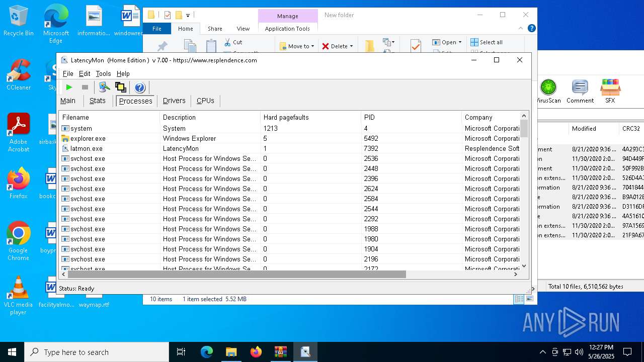This screenshot has width=644, height=362.
Task: Start monitoring with the green play button
Action: 69,87
